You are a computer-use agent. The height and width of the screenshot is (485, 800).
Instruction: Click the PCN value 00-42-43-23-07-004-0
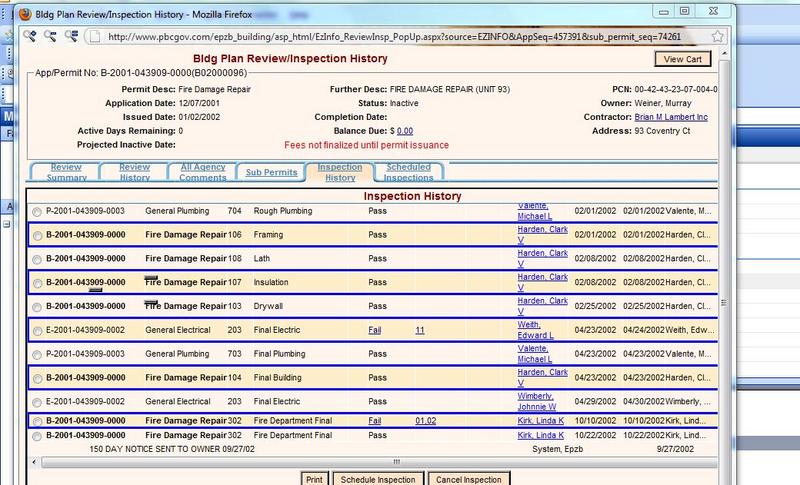click(x=676, y=89)
